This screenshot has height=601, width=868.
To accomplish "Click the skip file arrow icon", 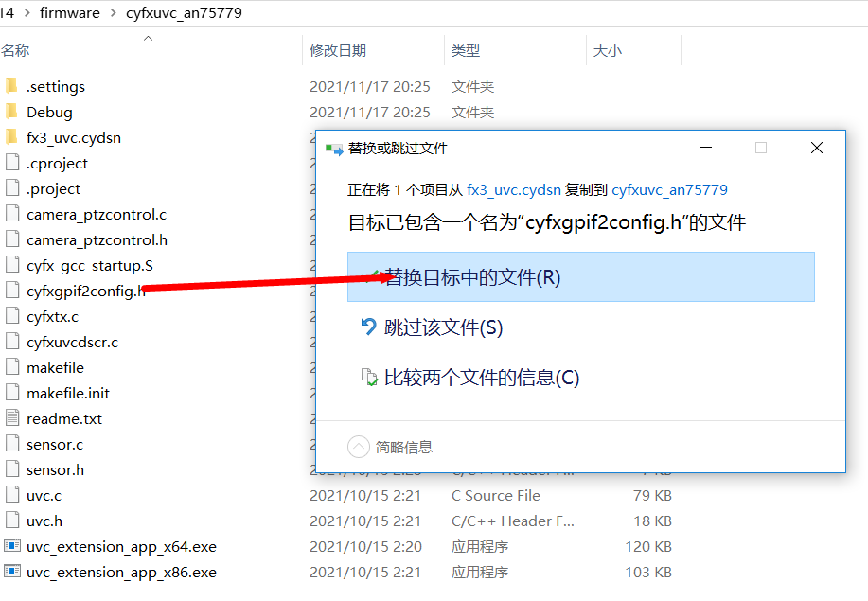I will pyautogui.click(x=369, y=327).
